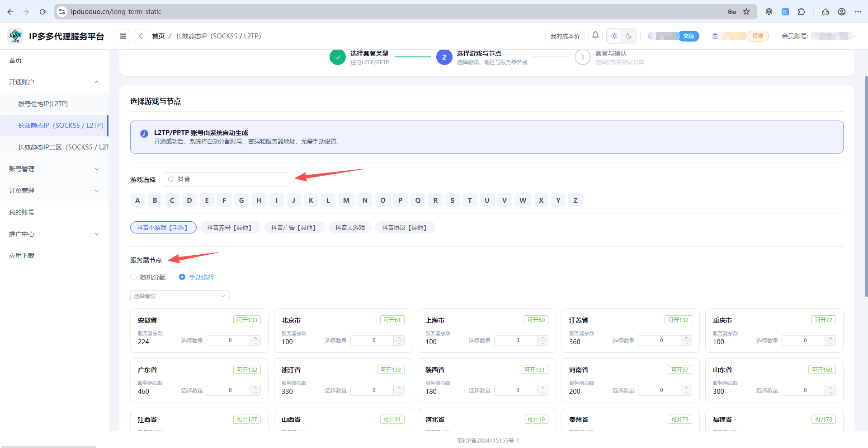Screen dimensions: 868x448
Task: Click the 江苏省 可开132 badge
Action: (678, 320)
